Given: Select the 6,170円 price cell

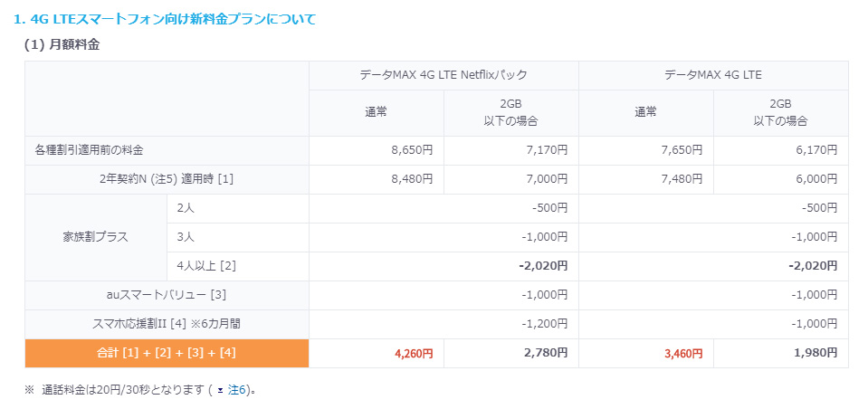Looking at the screenshot, I should point(816,150).
